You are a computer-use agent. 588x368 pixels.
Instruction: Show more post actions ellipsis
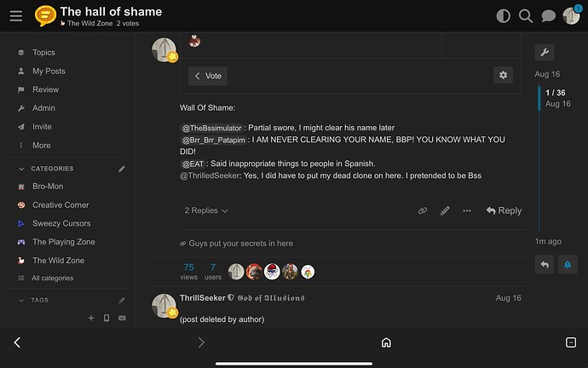point(467,210)
